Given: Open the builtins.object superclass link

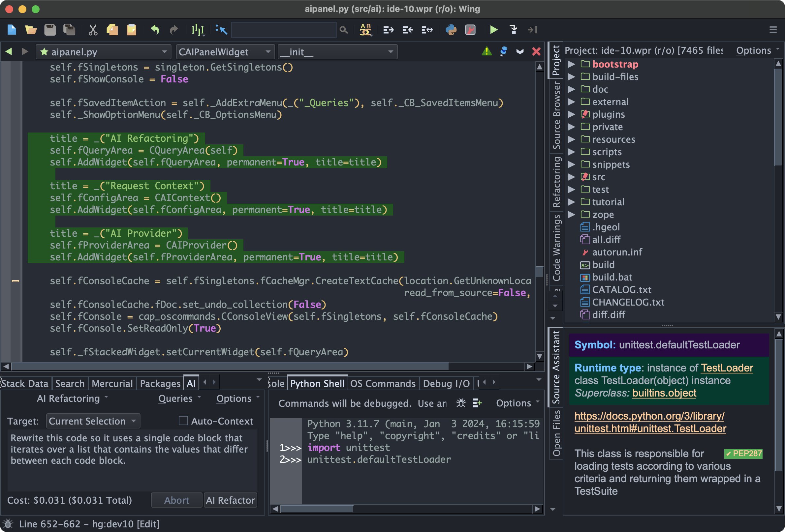Looking at the screenshot, I should (x=664, y=393).
